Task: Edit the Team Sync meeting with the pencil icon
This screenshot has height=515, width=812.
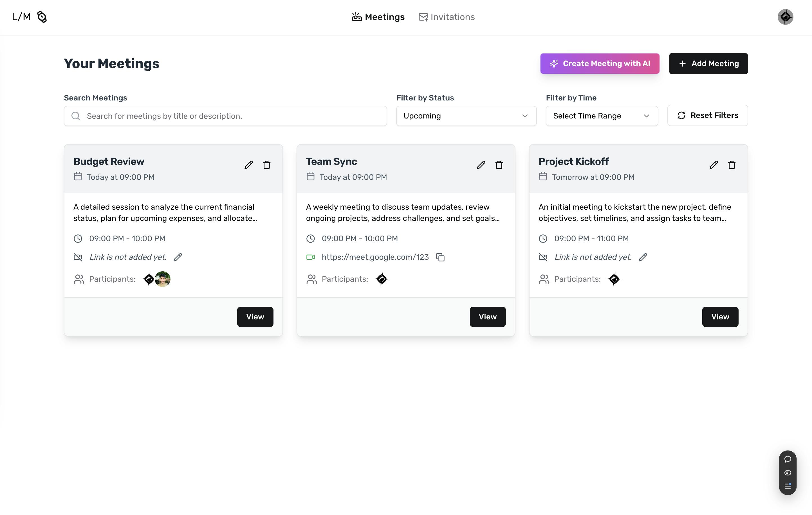Action: tap(481, 165)
